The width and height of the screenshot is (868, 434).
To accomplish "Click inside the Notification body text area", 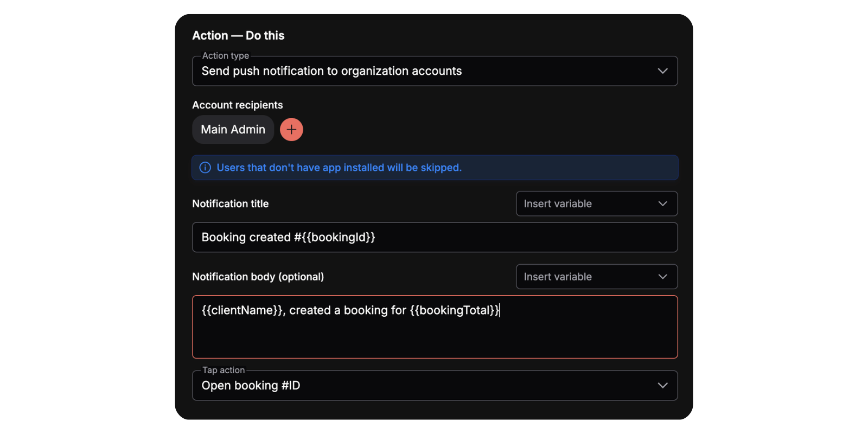I will [x=435, y=327].
